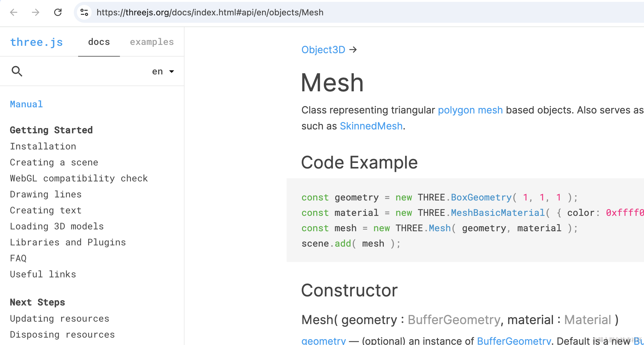Click the three.js logo link
This screenshot has width=644, height=345.
coord(37,42)
